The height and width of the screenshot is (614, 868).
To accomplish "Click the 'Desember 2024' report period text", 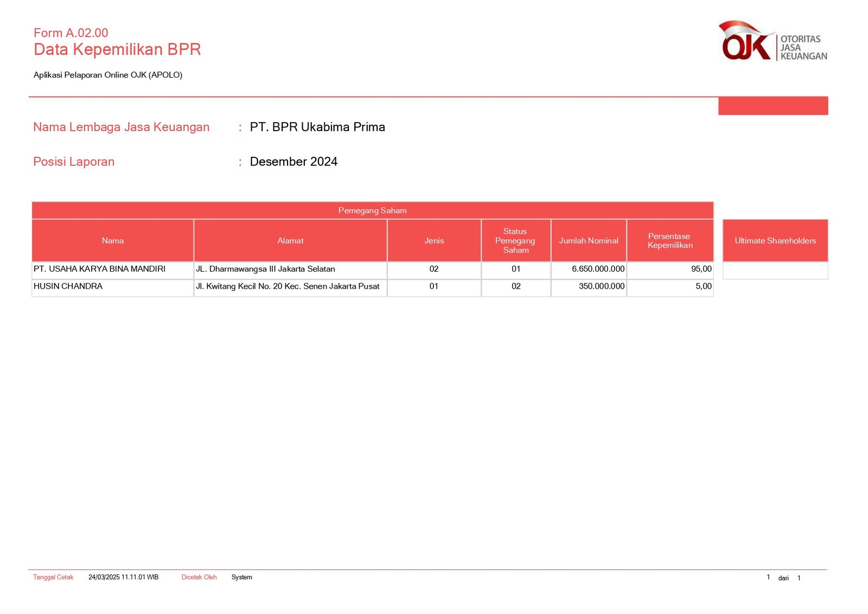I will (293, 162).
